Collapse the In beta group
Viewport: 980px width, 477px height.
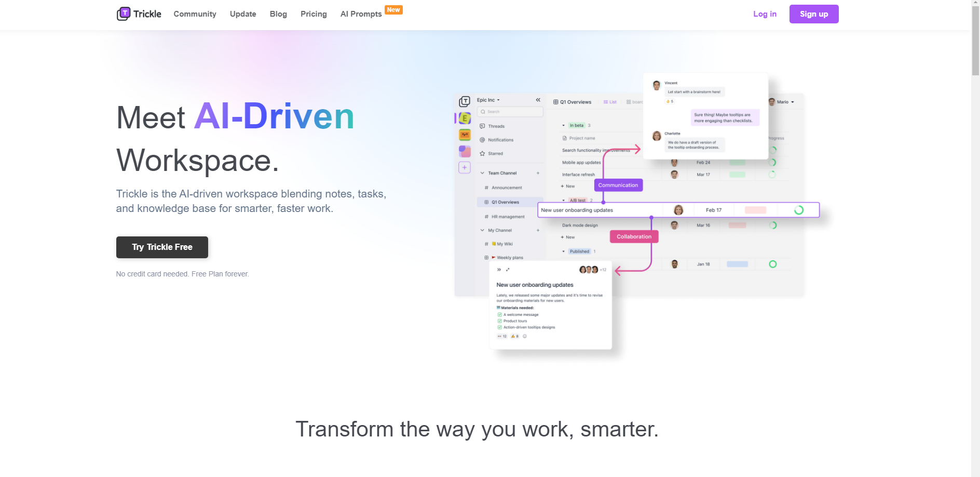(564, 125)
